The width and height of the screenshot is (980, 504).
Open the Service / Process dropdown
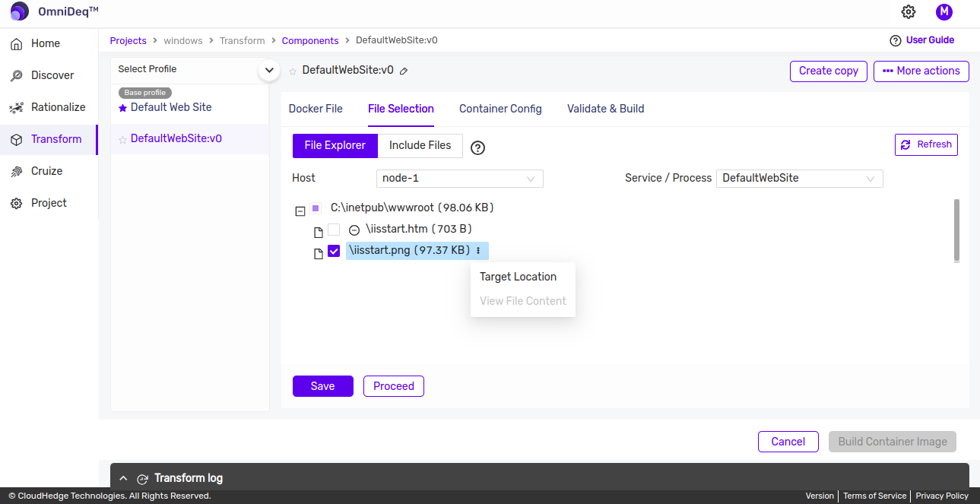[799, 179]
